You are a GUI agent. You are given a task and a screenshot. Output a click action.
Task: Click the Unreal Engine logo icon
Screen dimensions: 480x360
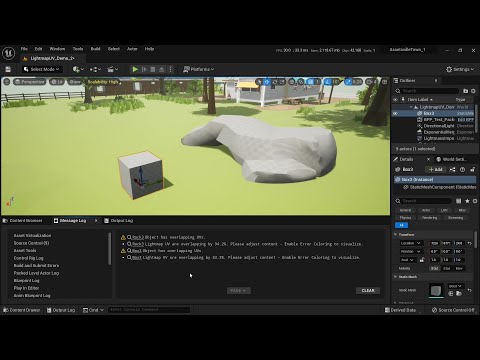pyautogui.click(x=9, y=53)
